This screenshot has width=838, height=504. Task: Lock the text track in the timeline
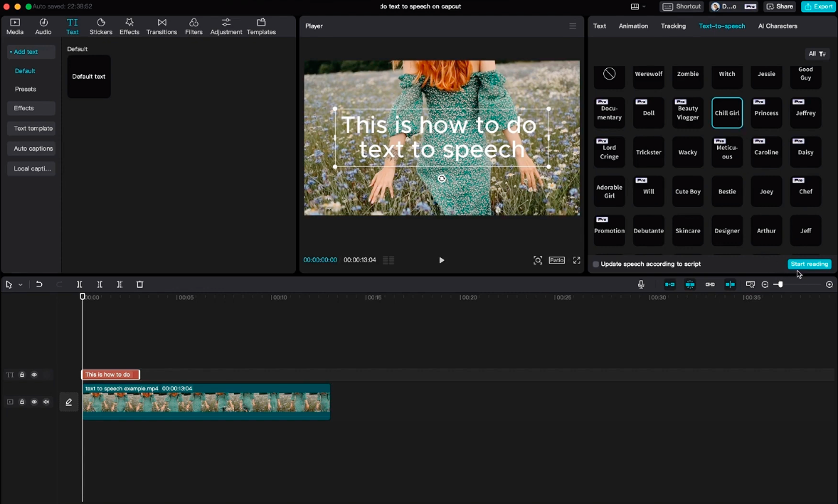[x=22, y=375]
